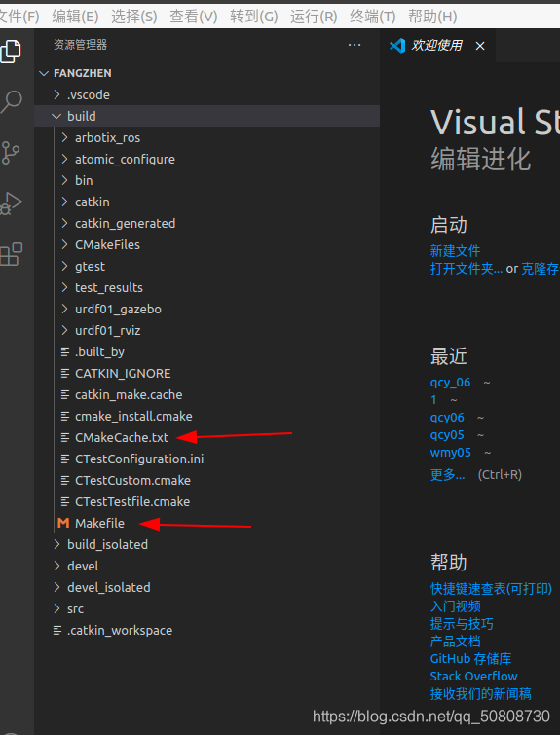Open the .catkin_workspace file
Viewport: 560px width, 735px height.
(x=120, y=631)
